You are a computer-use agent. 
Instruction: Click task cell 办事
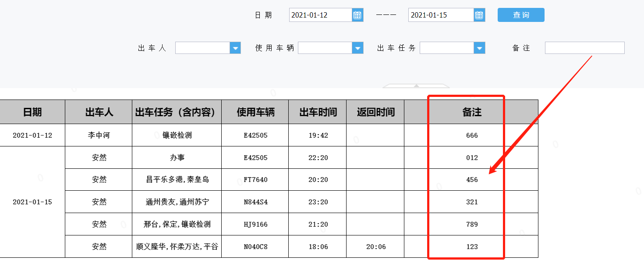[x=177, y=157]
